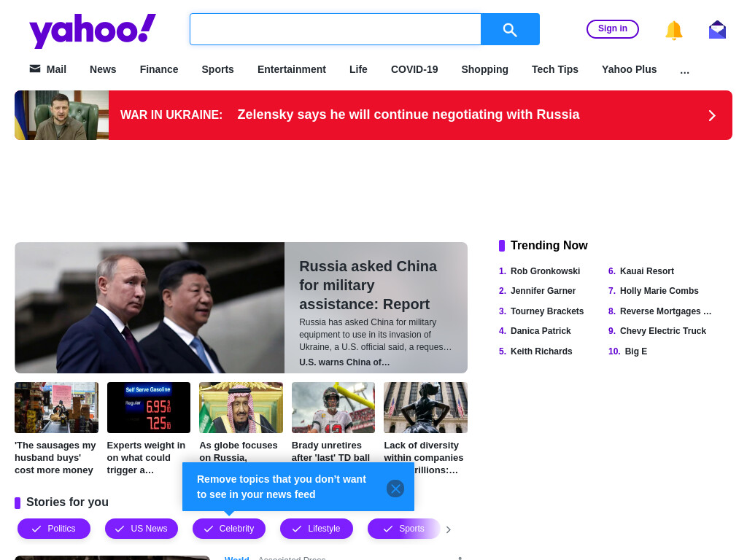
Task: Open the Yahoo Plus menu item
Action: [630, 69]
